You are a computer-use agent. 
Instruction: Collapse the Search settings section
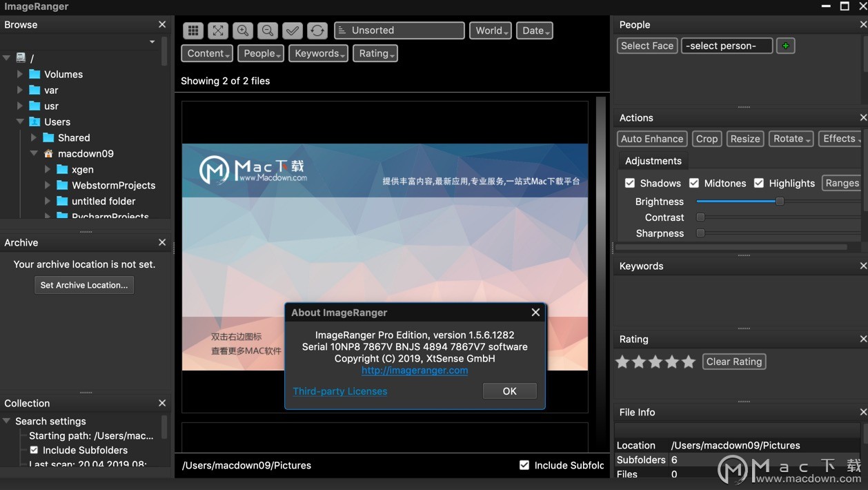6,421
